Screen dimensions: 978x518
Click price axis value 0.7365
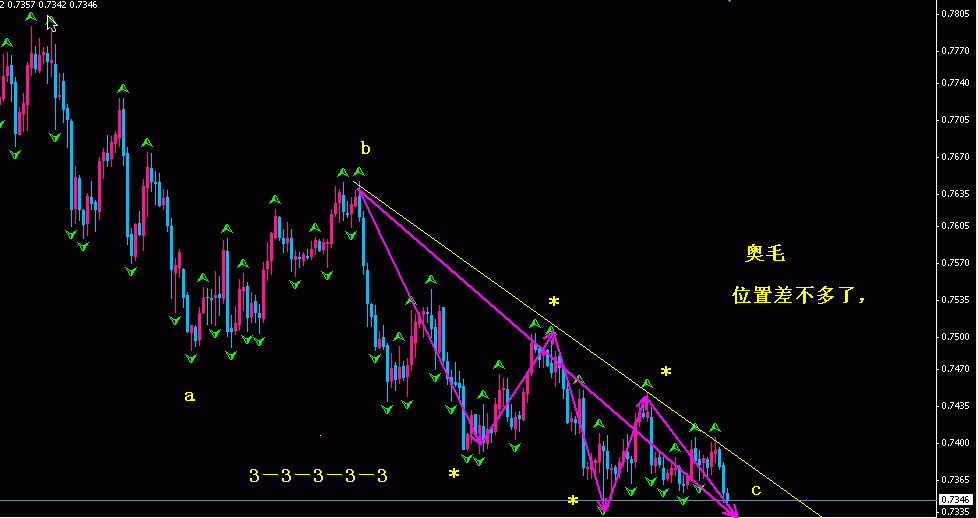(x=956, y=480)
